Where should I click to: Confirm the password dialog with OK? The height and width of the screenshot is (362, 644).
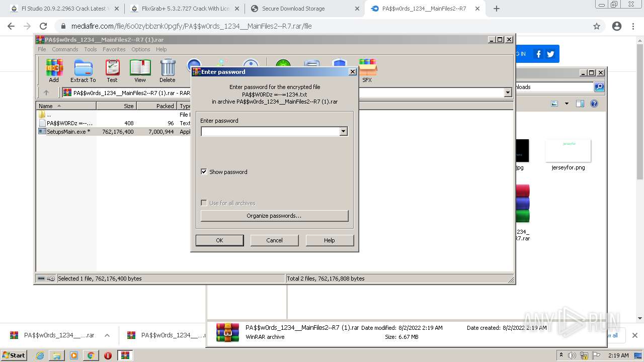pos(219,240)
